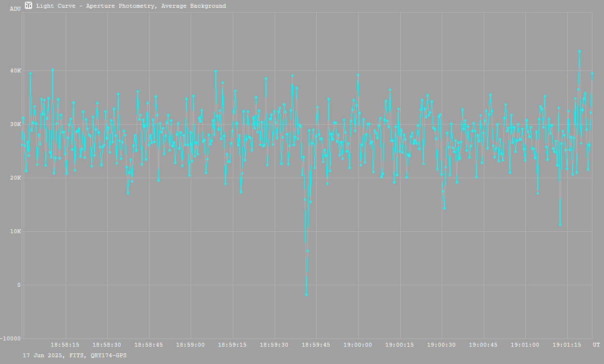Click the 18:59:45 time axis tick label
Image resolution: width=604 pixels, height=364 pixels.
316,345
